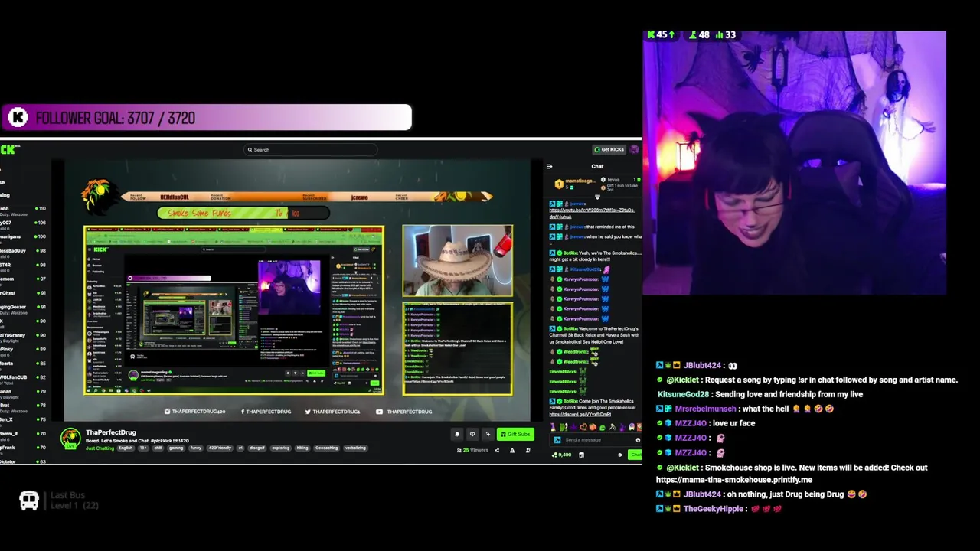The height and width of the screenshot is (551, 980).
Task: Open the mama-tina-smokehouse.printify.me link
Action: coord(734,480)
